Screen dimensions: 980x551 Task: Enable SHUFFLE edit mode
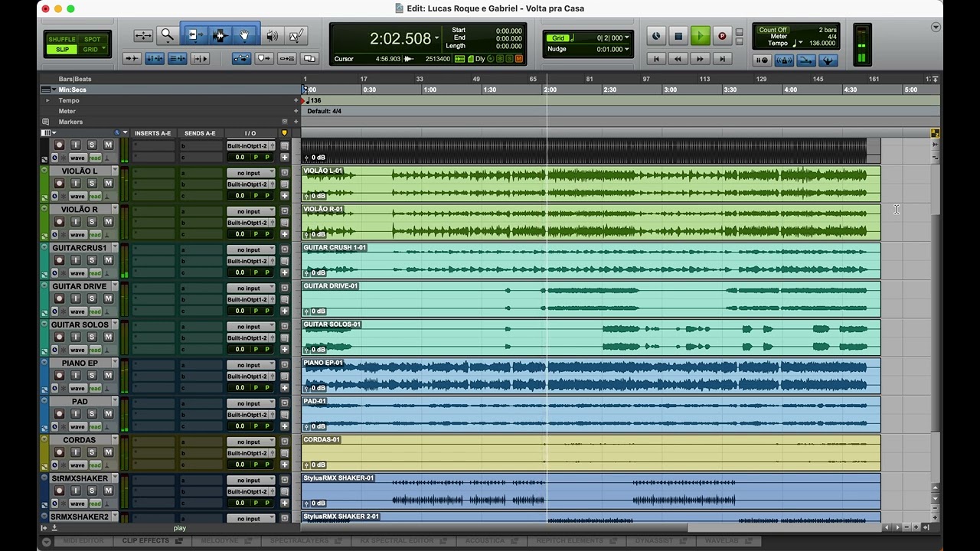pyautogui.click(x=62, y=39)
